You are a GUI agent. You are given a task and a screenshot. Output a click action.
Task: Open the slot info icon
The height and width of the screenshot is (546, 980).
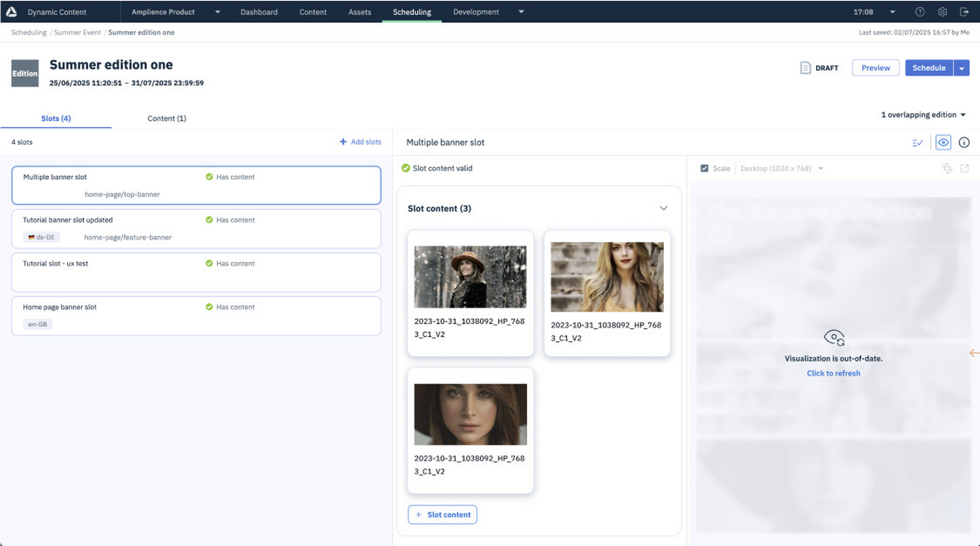coord(964,142)
